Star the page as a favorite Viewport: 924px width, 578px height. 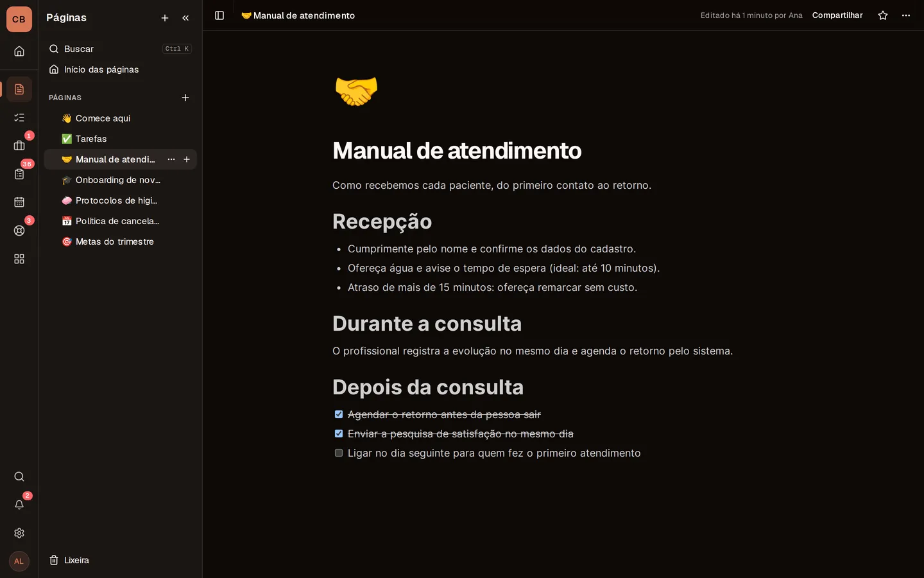coord(883,15)
